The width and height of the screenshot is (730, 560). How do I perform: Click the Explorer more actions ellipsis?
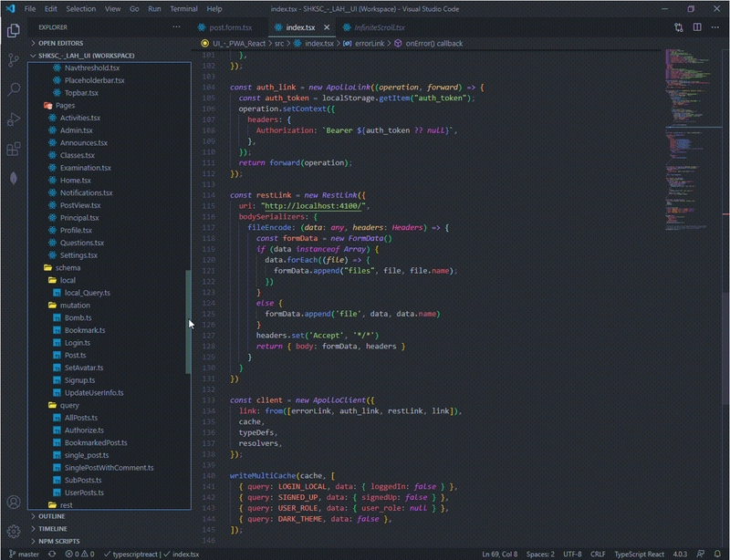pos(176,27)
